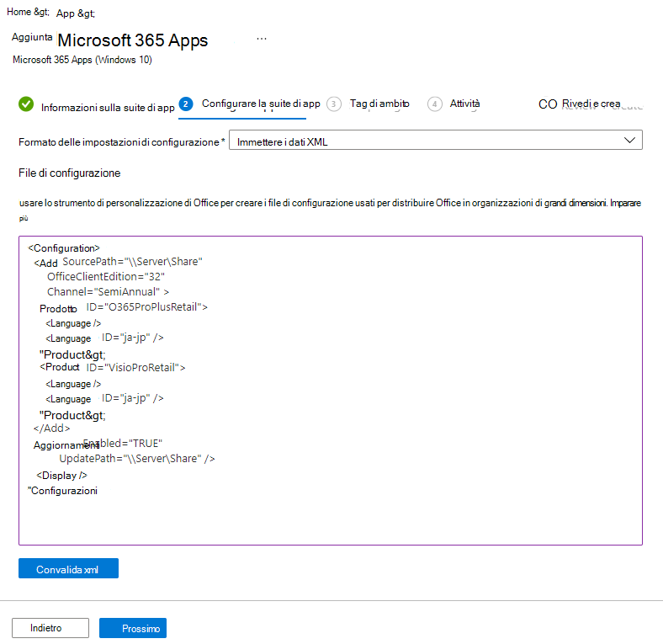663x644 pixels.
Task: Select the Configurare la suite di app tab
Action: coord(261,104)
